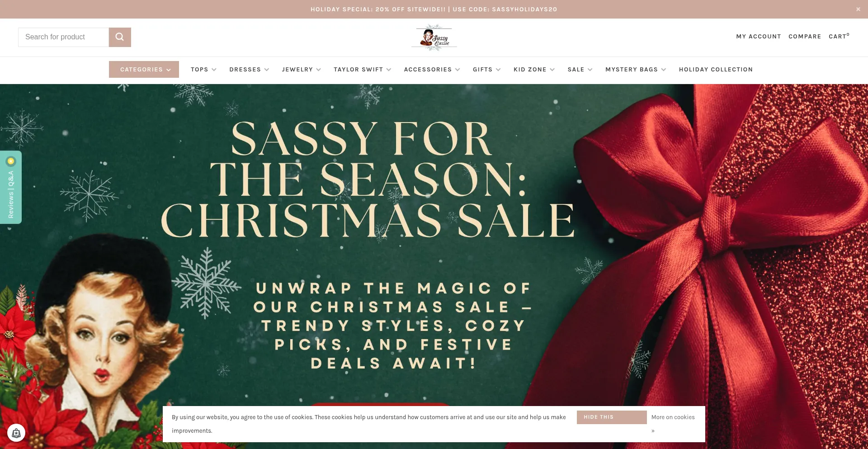Open the Taylor Swift menu
This screenshot has height=449, width=868.
click(x=362, y=70)
